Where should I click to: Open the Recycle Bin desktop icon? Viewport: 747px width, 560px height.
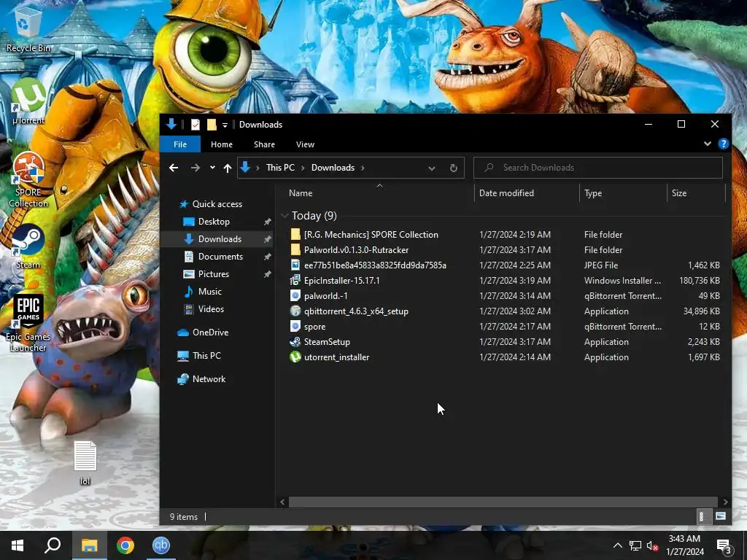point(28,28)
